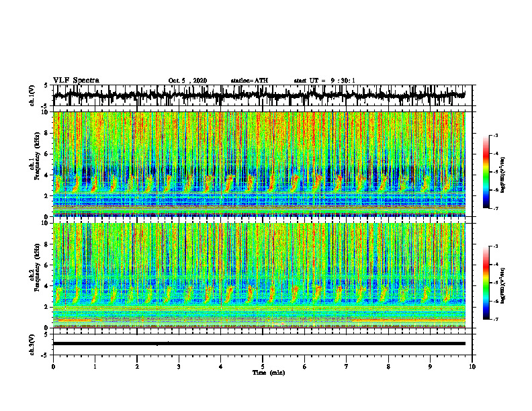Click the "ch.1(V)" axis label
The image size is (532, 411).
pos(32,95)
